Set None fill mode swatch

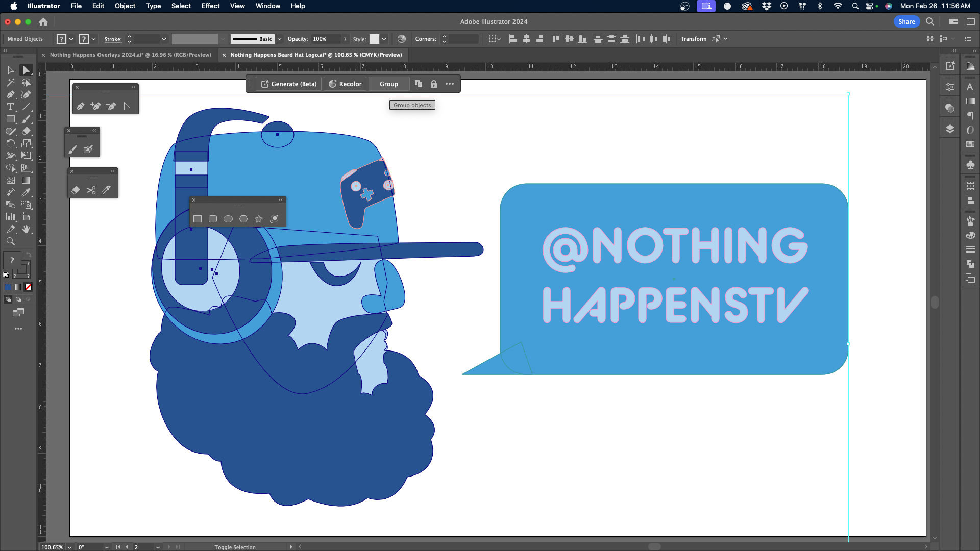[x=28, y=287]
